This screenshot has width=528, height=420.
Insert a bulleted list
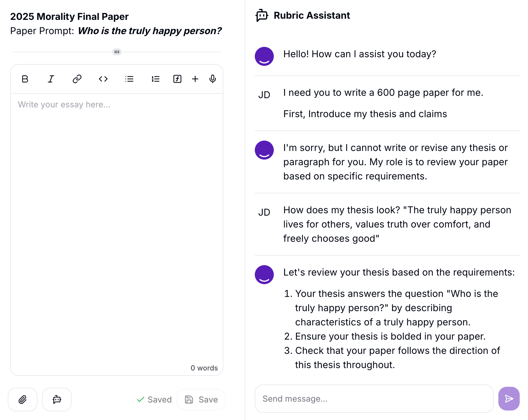point(129,79)
